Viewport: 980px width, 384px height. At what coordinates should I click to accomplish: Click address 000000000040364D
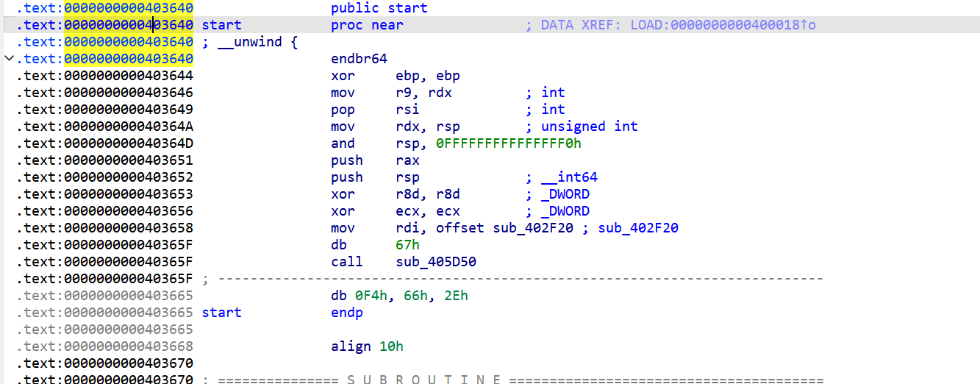[x=129, y=143]
